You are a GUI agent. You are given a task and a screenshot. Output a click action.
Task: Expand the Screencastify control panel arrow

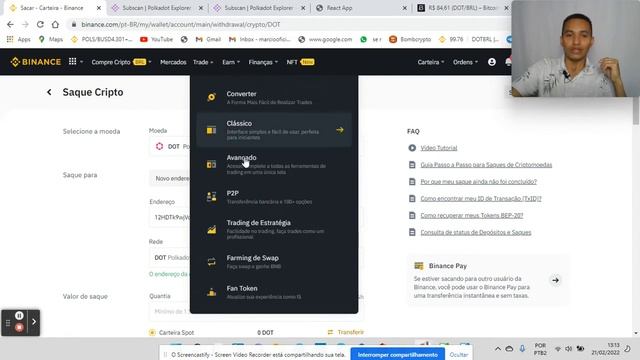click(34, 322)
